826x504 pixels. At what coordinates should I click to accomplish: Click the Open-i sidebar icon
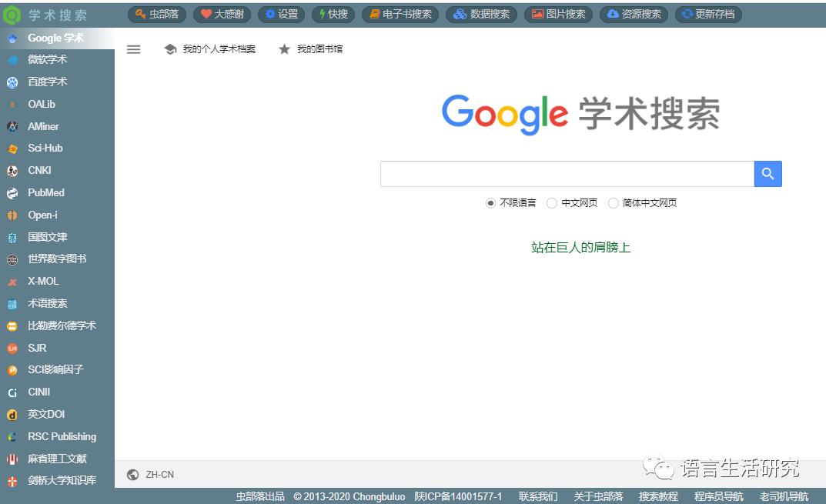point(12,215)
